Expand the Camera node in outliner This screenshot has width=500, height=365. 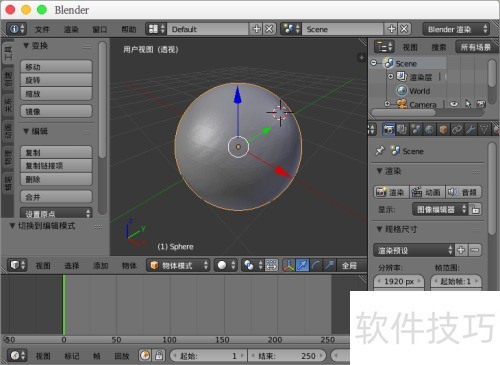387,104
